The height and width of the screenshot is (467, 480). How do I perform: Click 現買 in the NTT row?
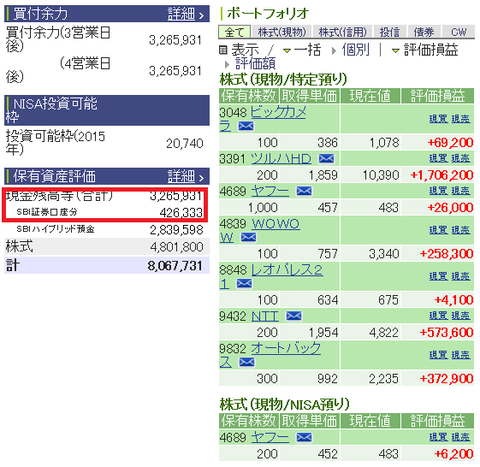[439, 315]
